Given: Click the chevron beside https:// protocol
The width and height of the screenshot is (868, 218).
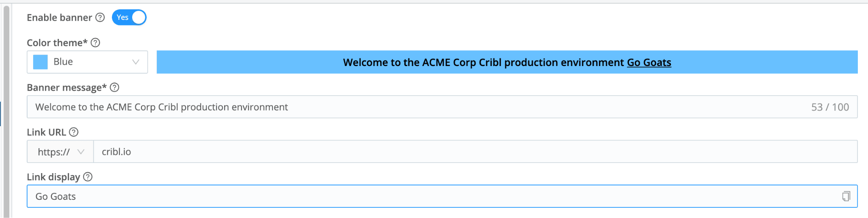Looking at the screenshot, I should [x=81, y=152].
